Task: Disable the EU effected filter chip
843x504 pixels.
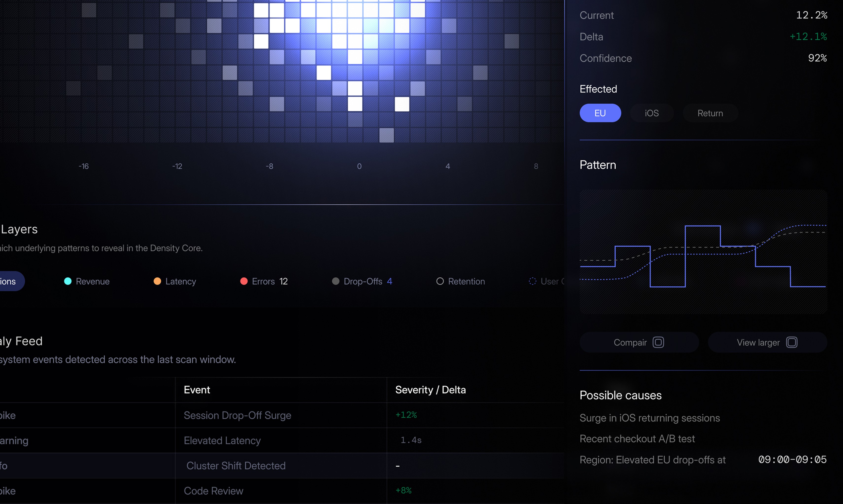Action: pos(600,113)
